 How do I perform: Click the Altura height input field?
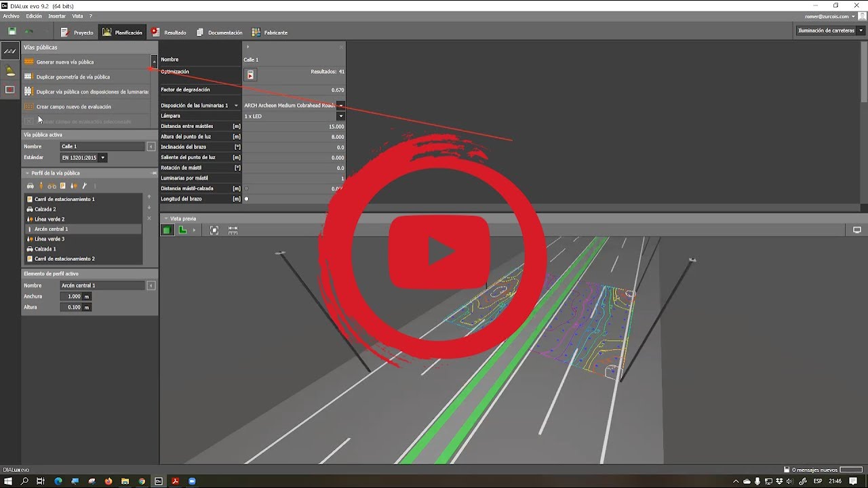point(71,308)
